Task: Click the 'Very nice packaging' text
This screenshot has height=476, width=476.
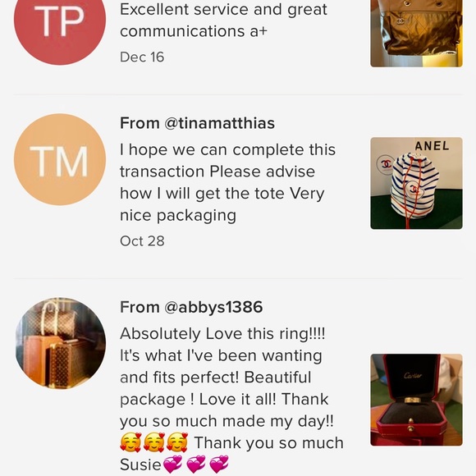Action: [222, 204]
